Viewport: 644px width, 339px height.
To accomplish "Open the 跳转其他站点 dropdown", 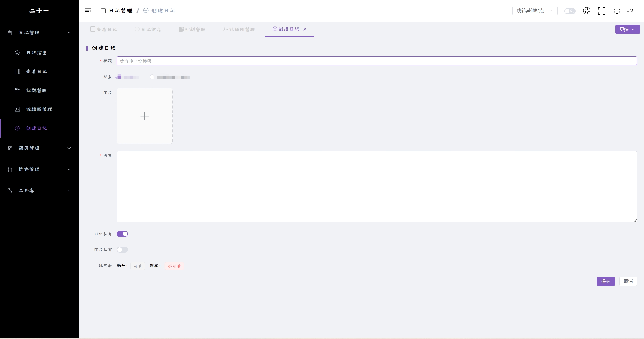I will pyautogui.click(x=535, y=11).
